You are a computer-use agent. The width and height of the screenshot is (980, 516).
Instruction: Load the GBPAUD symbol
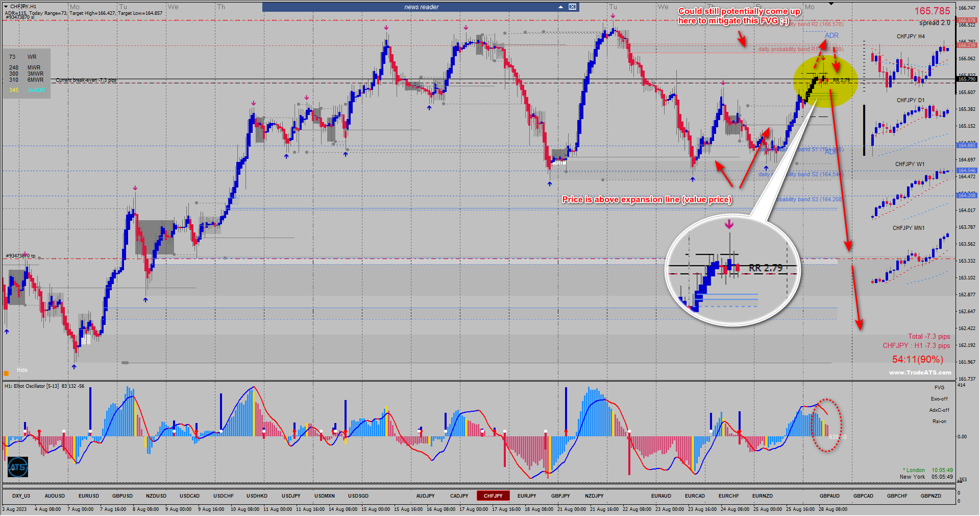(830, 496)
